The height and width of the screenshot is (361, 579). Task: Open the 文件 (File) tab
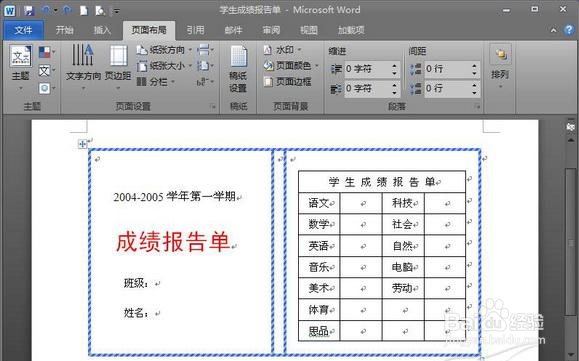tap(23, 30)
